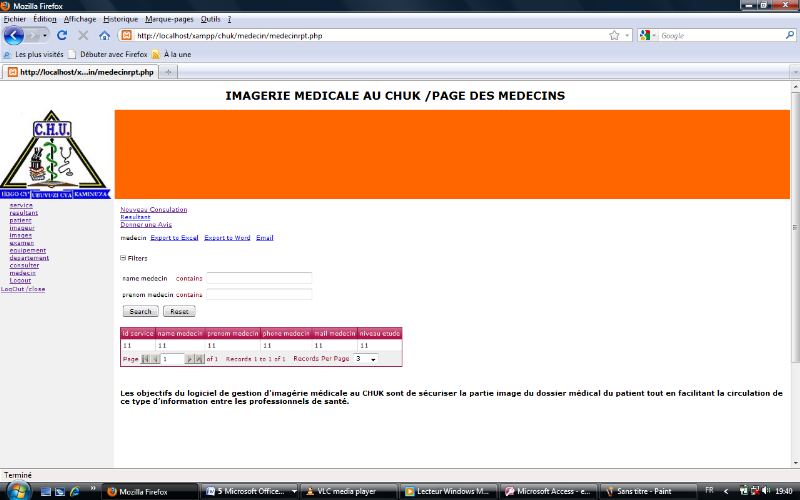800x500 pixels.
Task: Open the patient sidebar link
Action: point(20,220)
